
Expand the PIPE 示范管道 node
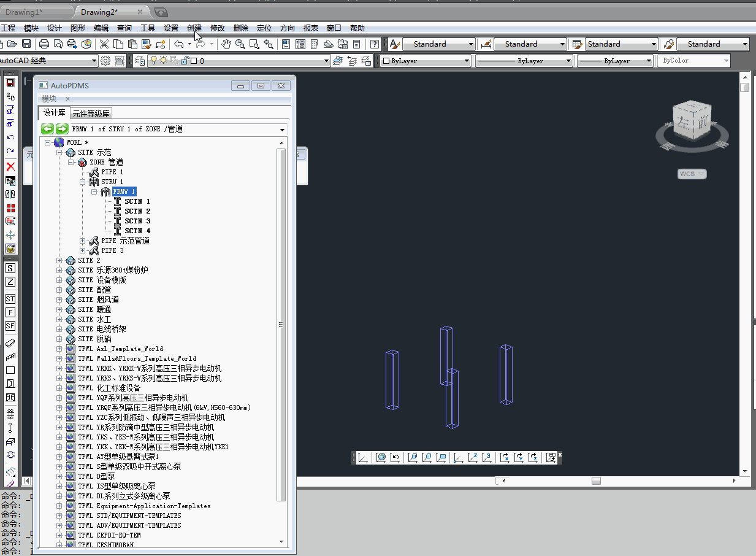83,241
